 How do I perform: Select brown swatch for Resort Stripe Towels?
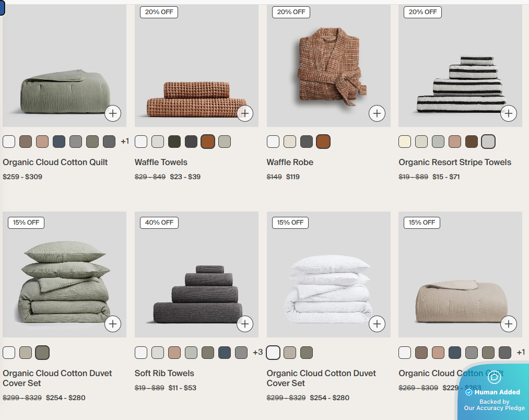pyautogui.click(x=472, y=142)
